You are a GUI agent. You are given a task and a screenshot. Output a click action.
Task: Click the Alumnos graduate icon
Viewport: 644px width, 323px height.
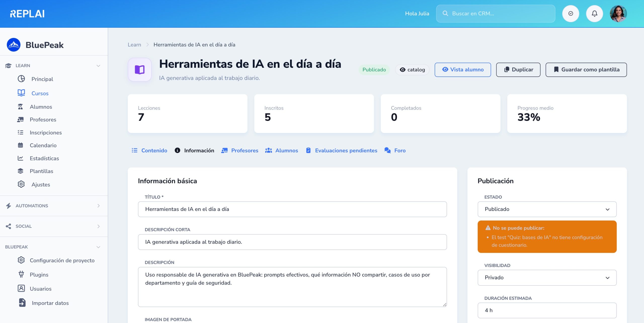pos(20,107)
